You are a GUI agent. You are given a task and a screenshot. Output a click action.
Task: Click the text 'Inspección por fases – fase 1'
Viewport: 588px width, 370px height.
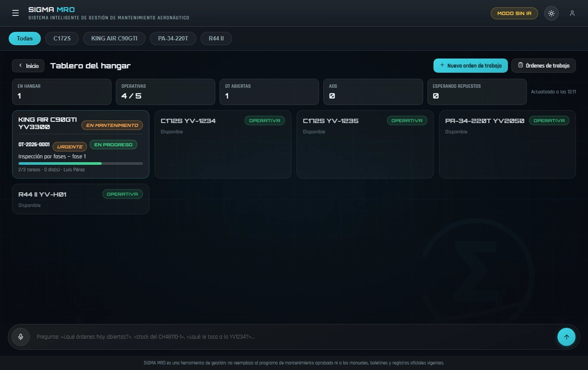[x=52, y=156]
